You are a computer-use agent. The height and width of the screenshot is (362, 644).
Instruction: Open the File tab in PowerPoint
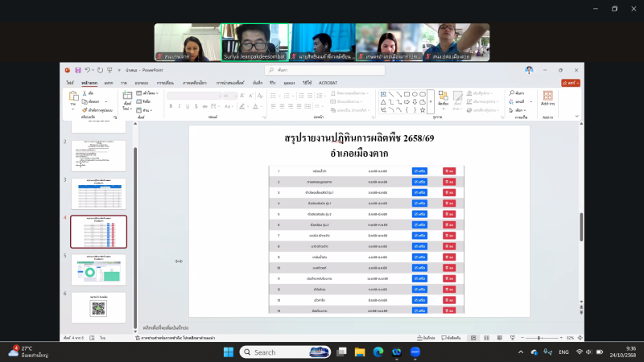71,82
